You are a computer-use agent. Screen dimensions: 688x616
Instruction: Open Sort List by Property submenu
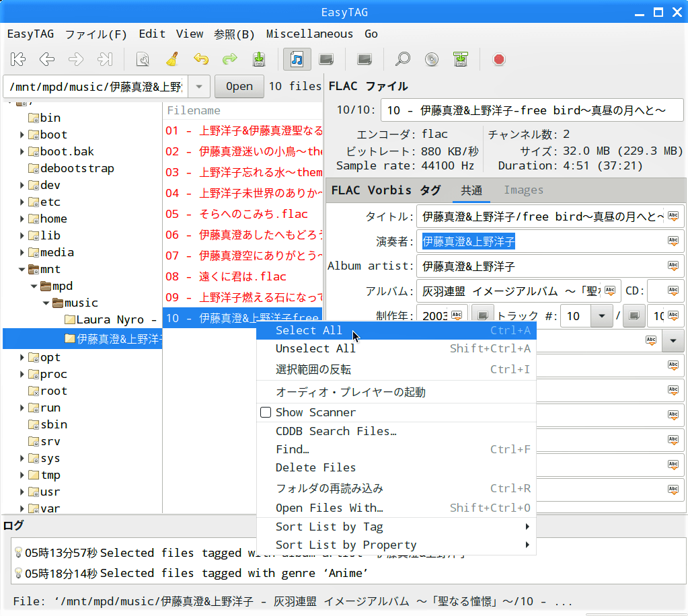coord(396,545)
